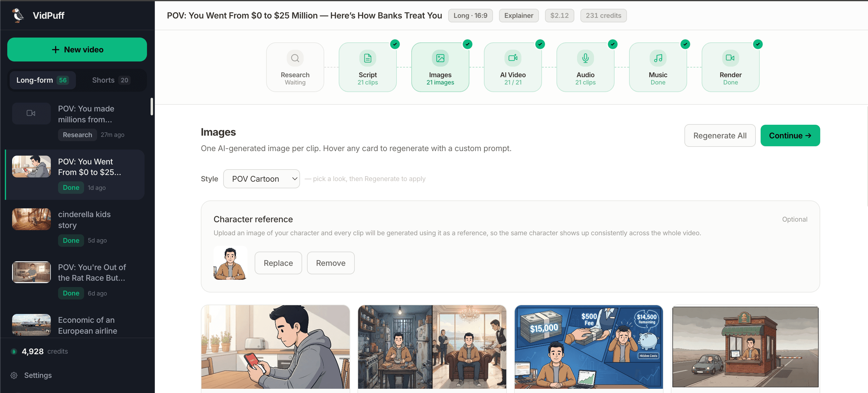Viewport: 868px width, 393px height.
Task: Open the Render step video icon
Action: click(x=730, y=58)
